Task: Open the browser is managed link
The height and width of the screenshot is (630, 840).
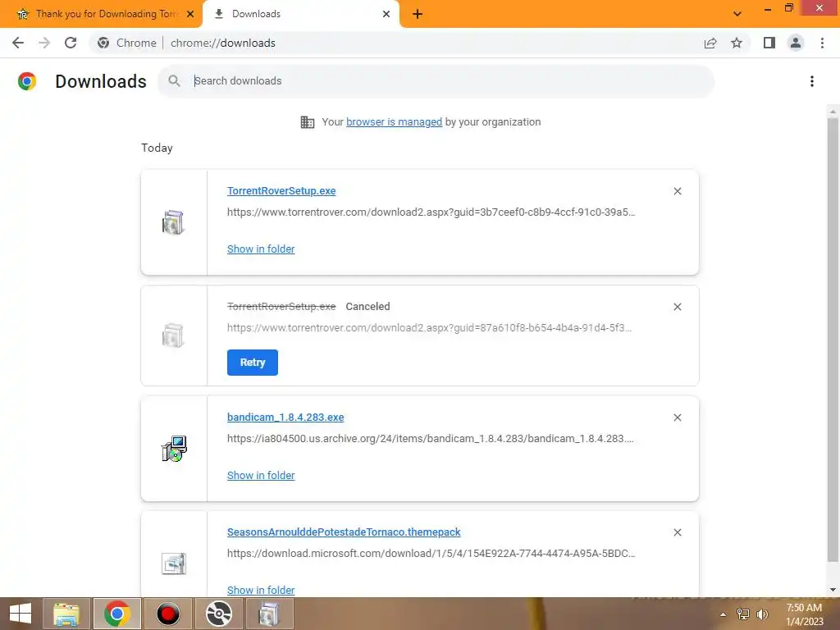Action: 395,122
